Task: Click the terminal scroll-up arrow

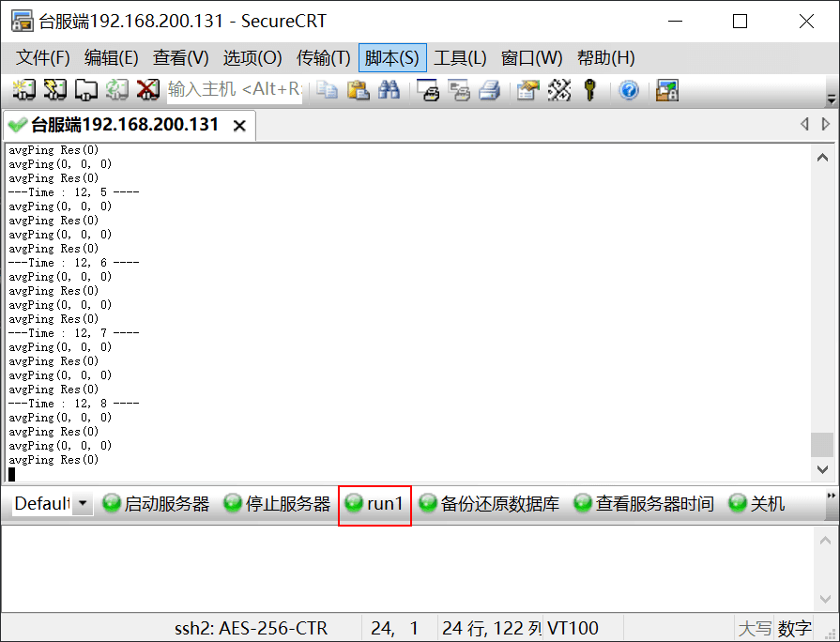Action: 822,158
